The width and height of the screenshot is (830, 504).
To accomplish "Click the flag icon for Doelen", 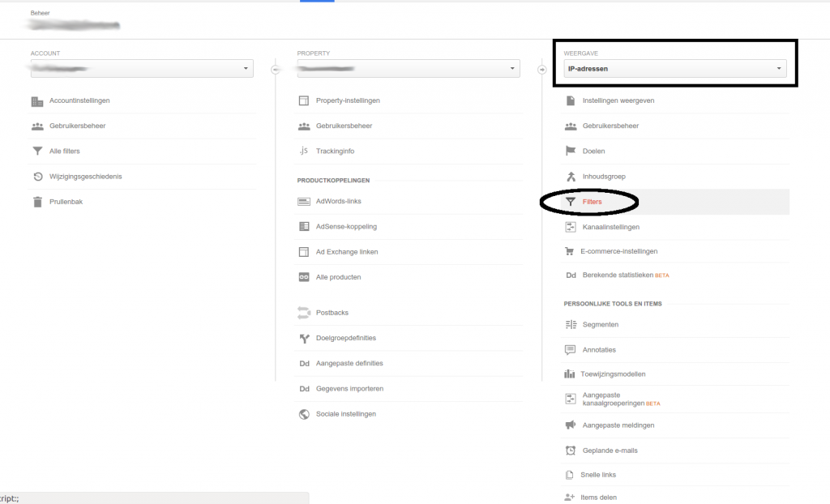I will coord(570,151).
